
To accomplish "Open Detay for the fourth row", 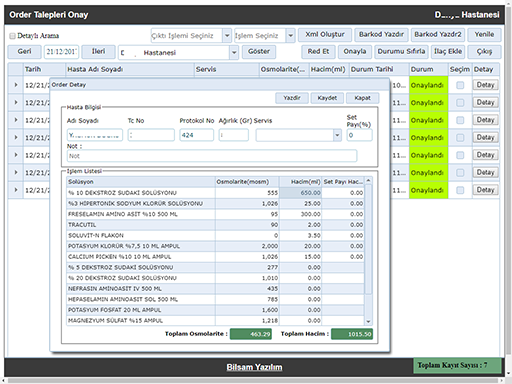I will coord(485,137).
